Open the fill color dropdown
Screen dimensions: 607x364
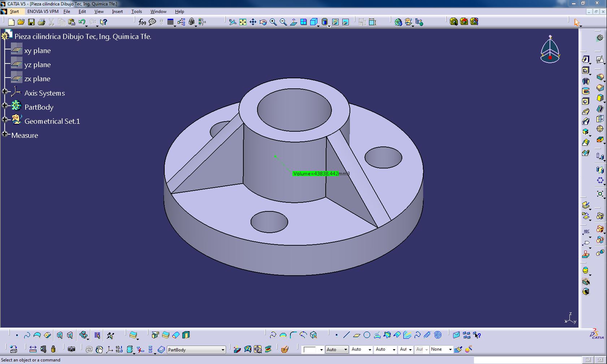[x=321, y=350]
